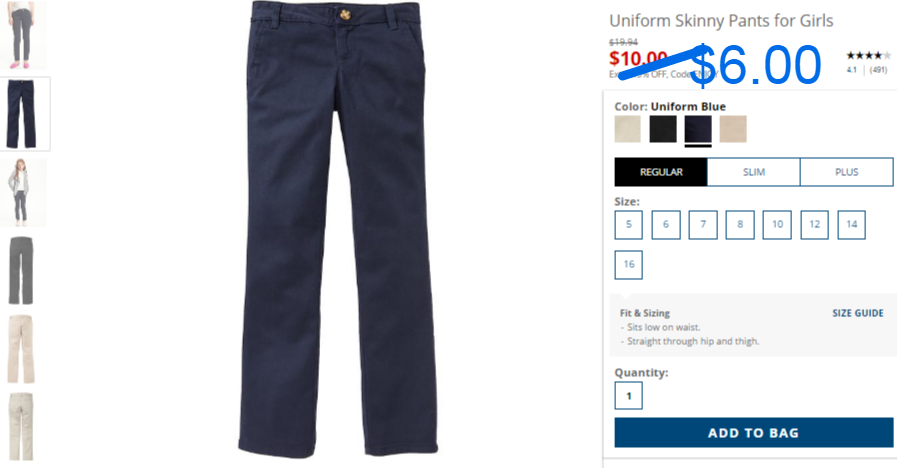This screenshot has height=468, width=897.
Task: Select size 8
Action: pyautogui.click(x=740, y=225)
